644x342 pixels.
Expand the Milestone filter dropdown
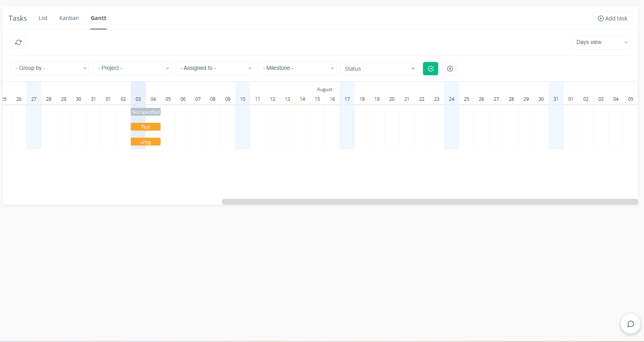point(297,68)
